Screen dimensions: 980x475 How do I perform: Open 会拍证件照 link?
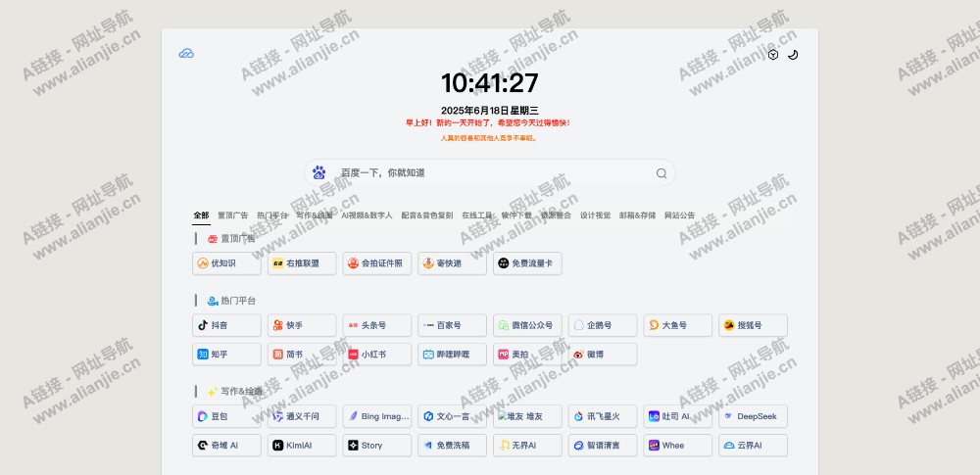[377, 263]
